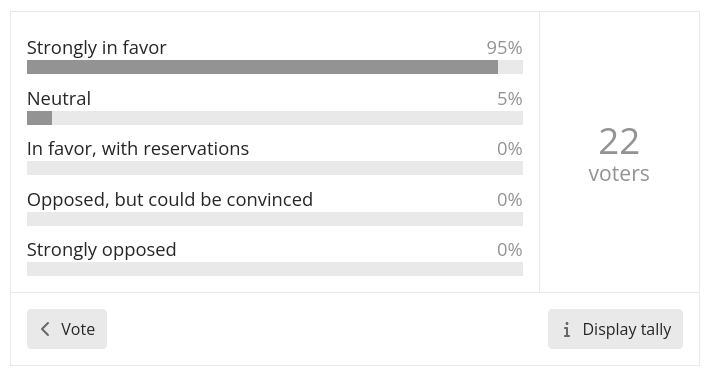This screenshot has width=710, height=375.
Task: Click the voters text under the count
Action: [x=619, y=173]
